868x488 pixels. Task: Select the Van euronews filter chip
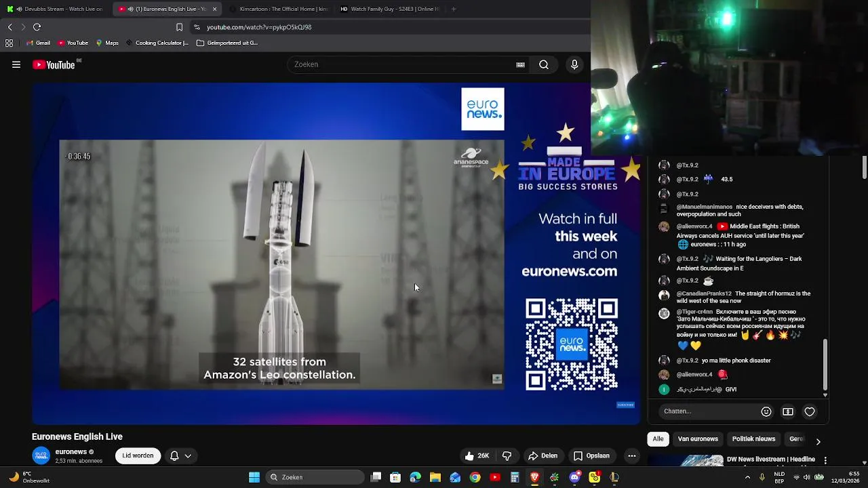(x=698, y=439)
